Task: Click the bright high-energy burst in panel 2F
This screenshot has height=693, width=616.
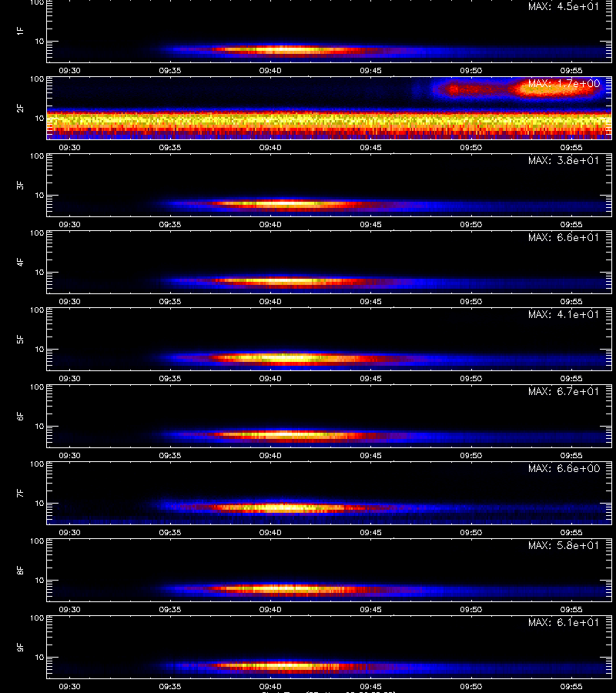Action: (517, 89)
